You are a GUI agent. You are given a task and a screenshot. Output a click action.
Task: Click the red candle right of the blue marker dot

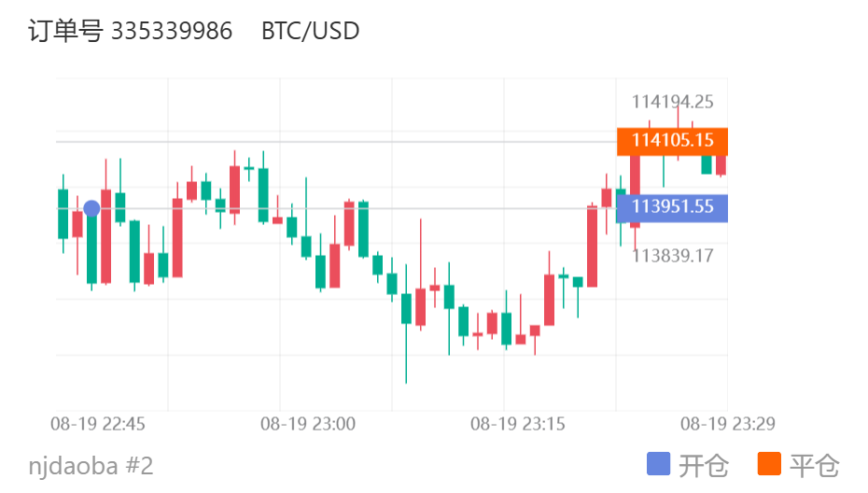106,236
